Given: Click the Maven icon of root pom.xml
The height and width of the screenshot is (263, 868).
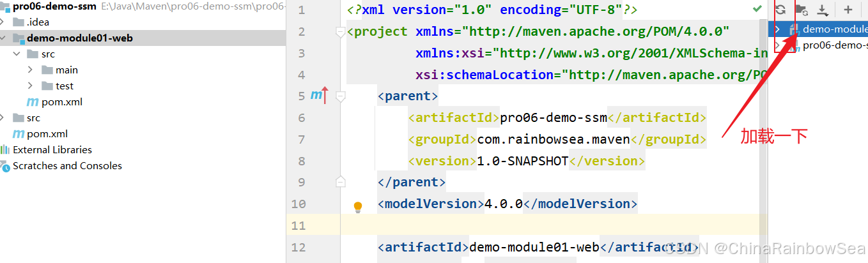Looking at the screenshot, I should click(19, 134).
